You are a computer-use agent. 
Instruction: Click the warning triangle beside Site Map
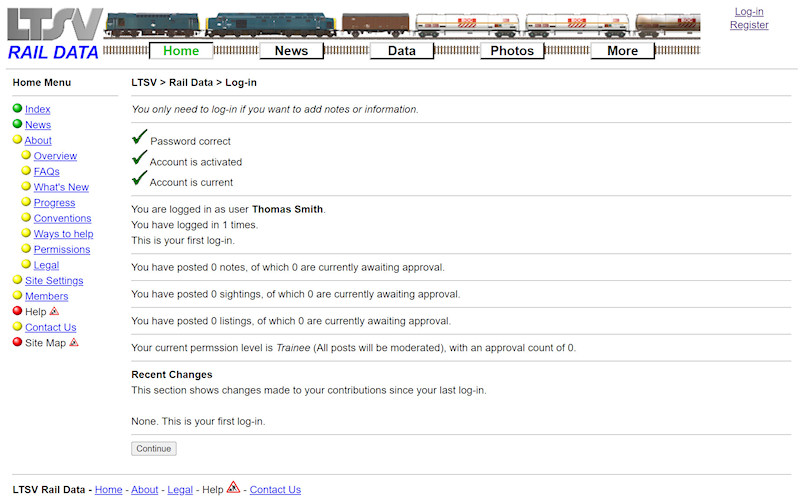click(x=73, y=342)
